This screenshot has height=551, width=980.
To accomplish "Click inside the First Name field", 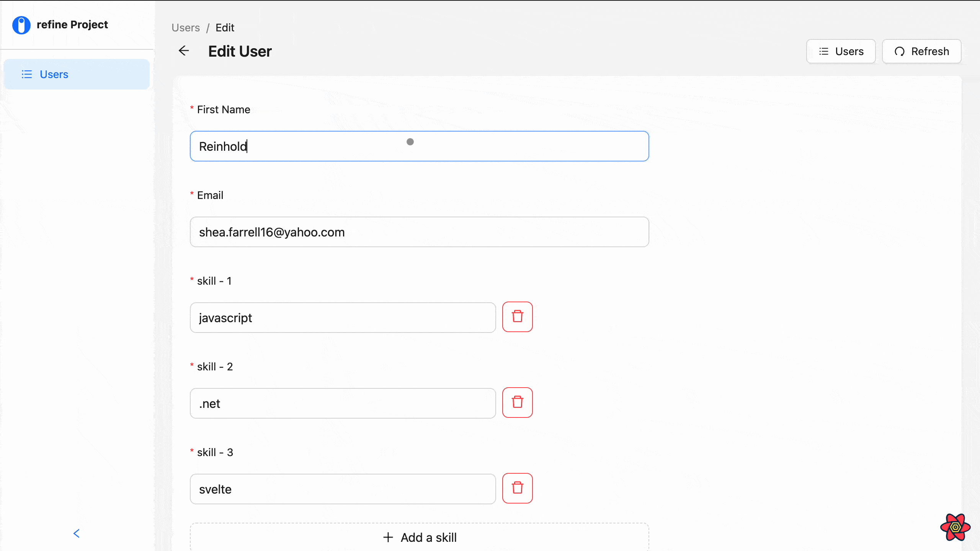I will click(419, 146).
